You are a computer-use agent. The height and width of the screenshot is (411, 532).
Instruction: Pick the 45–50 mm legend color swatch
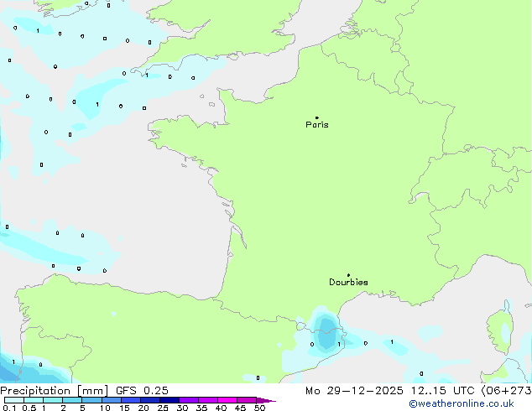click(x=247, y=400)
